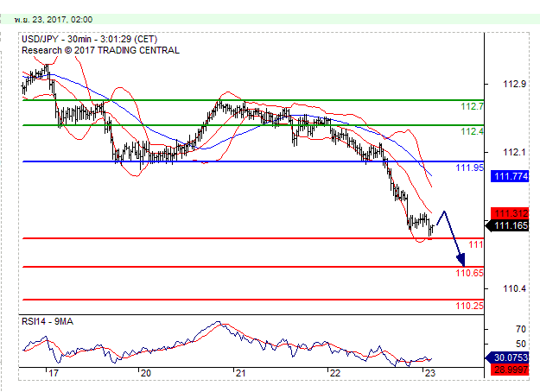Click the black 111.165 current price tag
This screenshot has width=540, height=392.
[507, 225]
